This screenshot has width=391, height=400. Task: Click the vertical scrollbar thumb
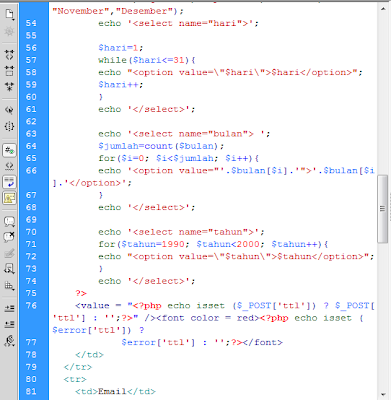point(383,209)
